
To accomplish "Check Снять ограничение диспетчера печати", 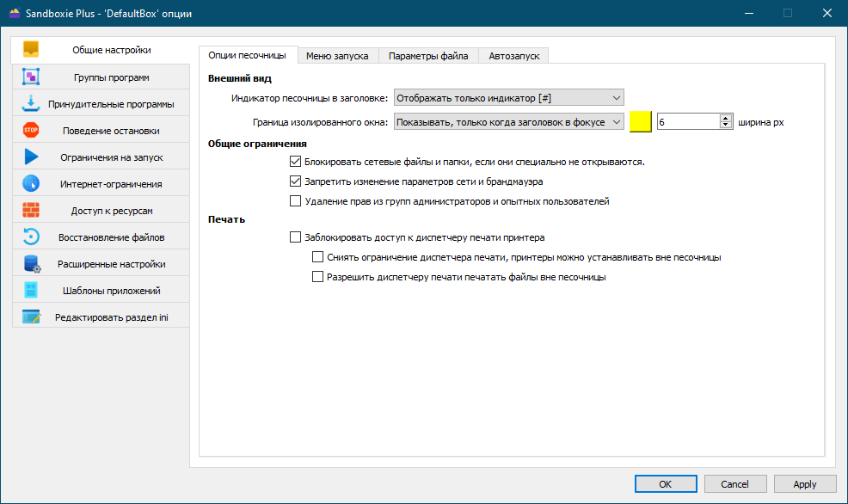I will point(318,257).
